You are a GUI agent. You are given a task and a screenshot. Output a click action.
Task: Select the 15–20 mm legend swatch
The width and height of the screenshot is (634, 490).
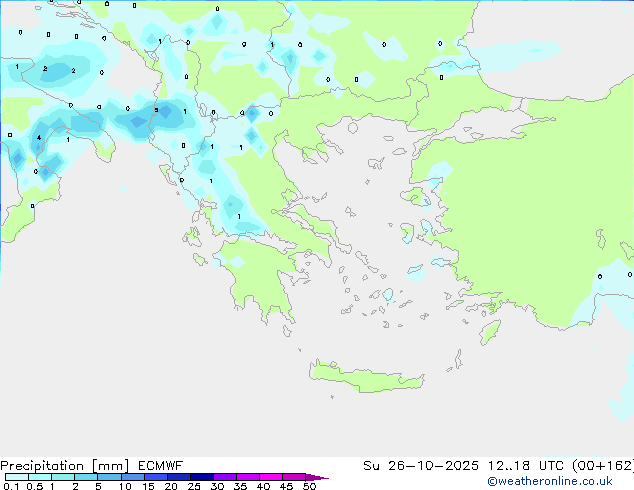(x=155, y=477)
